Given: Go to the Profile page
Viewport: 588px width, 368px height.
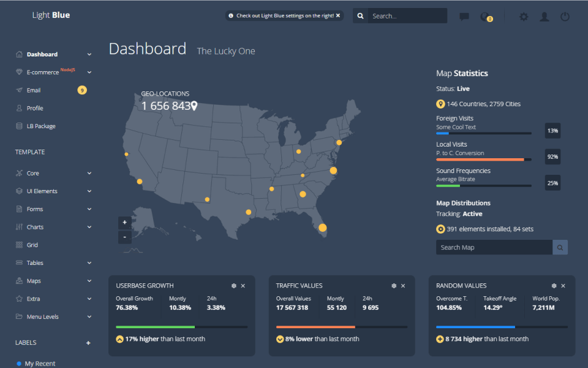Looking at the screenshot, I should tap(35, 108).
